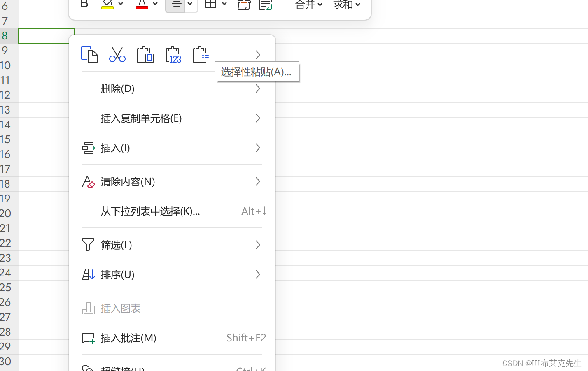Open paste special via the list clipboard icon

201,55
